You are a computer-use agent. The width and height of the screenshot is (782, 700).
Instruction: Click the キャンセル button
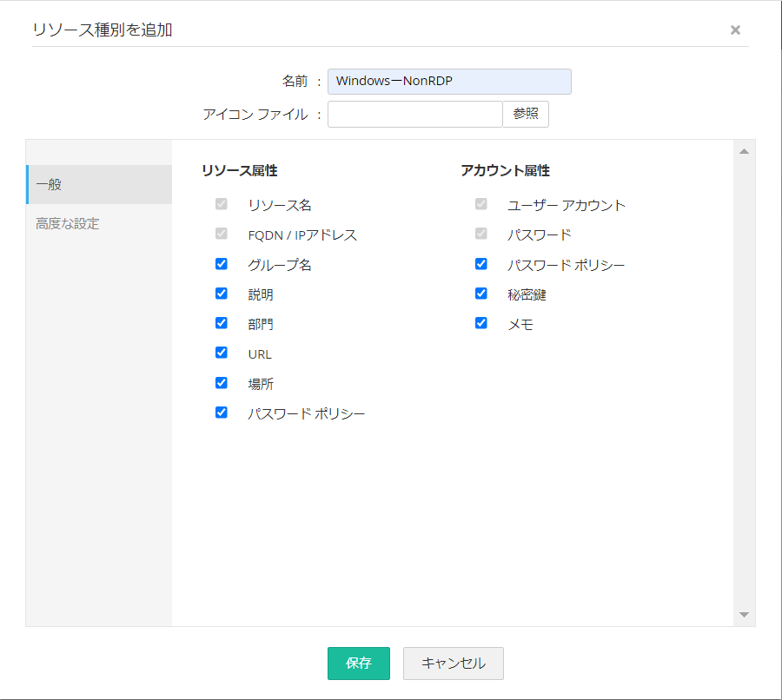point(453,664)
